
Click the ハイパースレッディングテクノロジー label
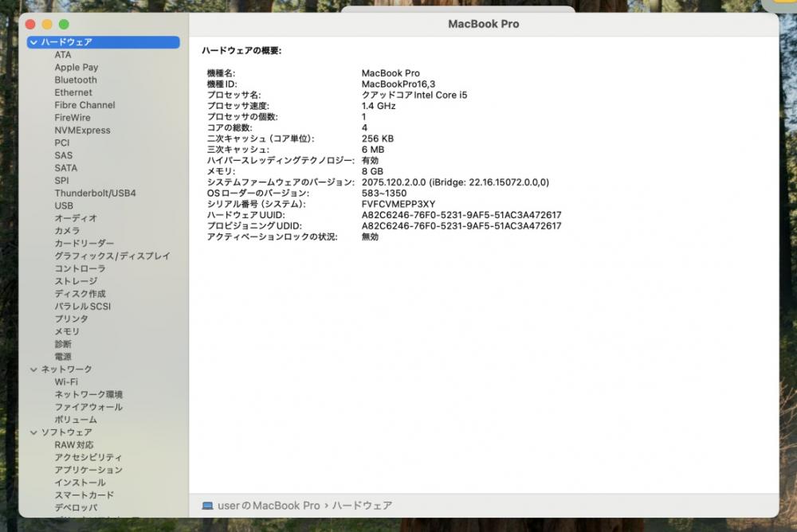click(281, 161)
